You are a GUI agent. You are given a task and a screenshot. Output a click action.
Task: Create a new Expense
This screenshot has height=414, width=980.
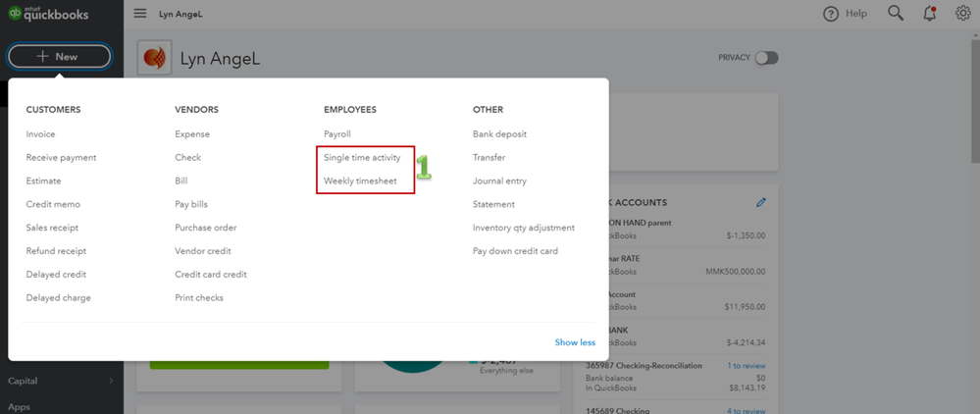pyautogui.click(x=192, y=133)
